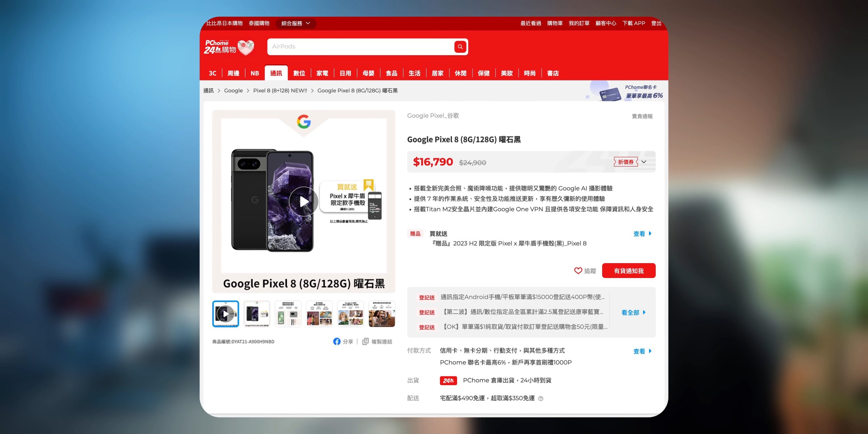The image size is (868, 434).
Task: Click 下載 APP link
Action: click(x=634, y=23)
